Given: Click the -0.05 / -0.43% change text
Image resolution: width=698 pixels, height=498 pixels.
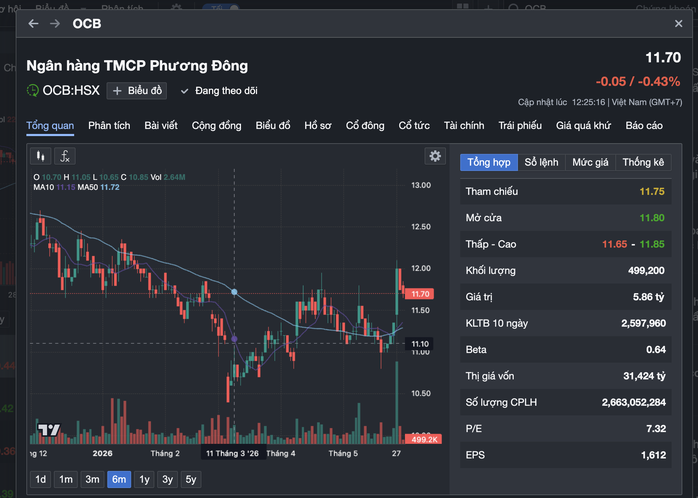Looking at the screenshot, I should coord(638,81).
